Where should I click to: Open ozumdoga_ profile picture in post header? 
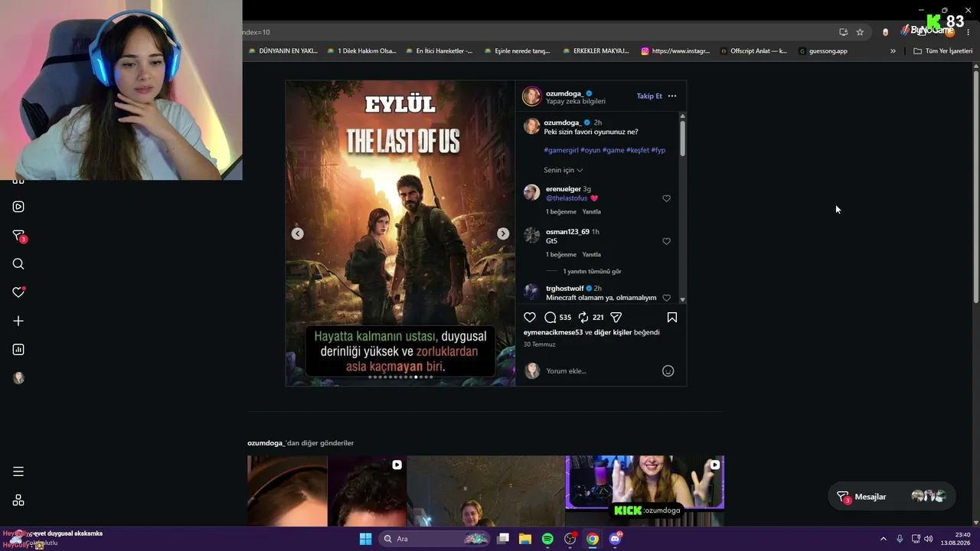[531, 96]
